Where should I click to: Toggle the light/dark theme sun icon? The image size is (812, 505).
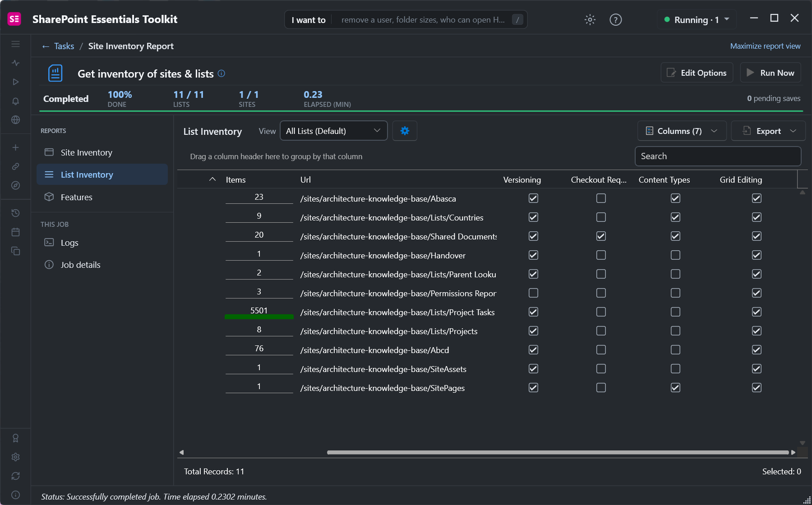pyautogui.click(x=590, y=20)
